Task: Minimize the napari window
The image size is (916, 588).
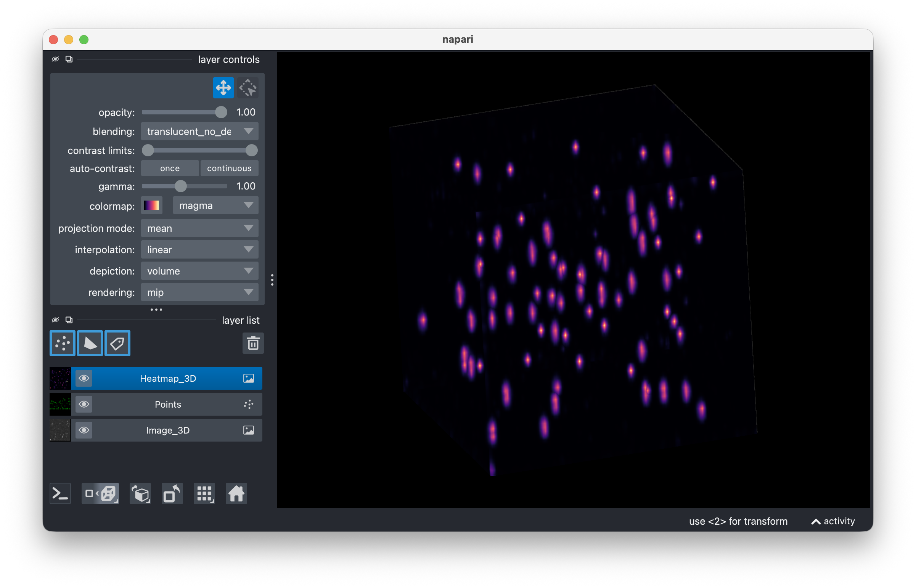Action: [x=69, y=39]
